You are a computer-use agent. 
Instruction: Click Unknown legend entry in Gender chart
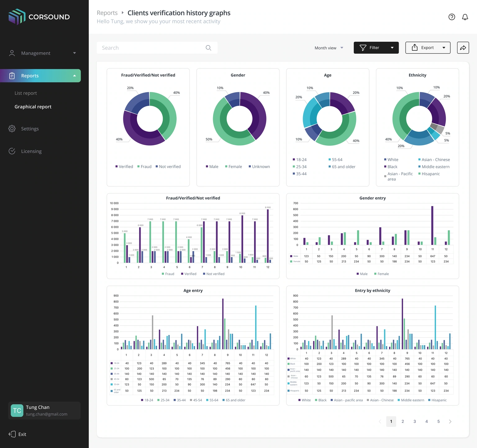[259, 167]
